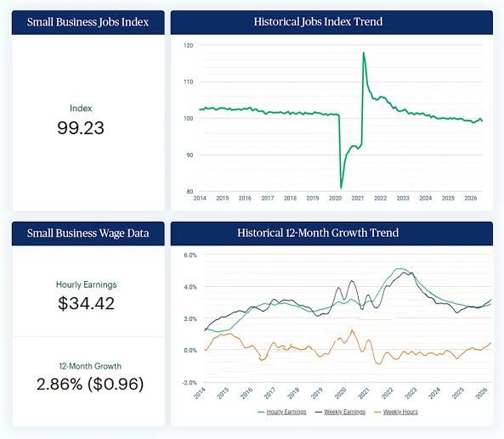
Task: Click the 2020 label on jobs chart axis
Action: [x=335, y=199]
